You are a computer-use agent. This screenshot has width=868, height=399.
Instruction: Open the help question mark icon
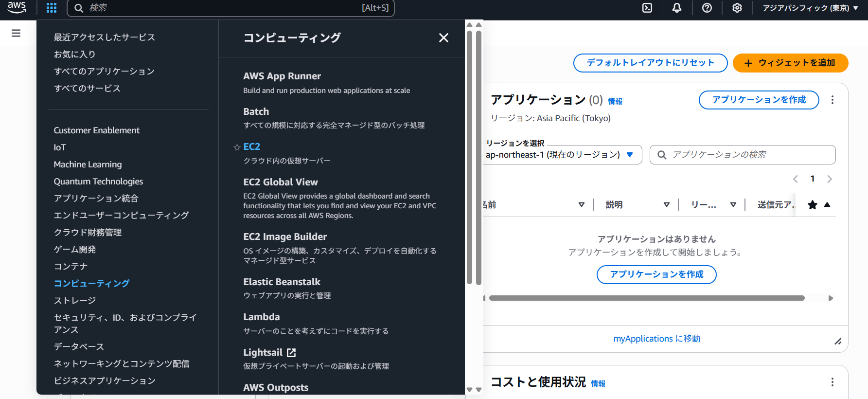pos(707,8)
